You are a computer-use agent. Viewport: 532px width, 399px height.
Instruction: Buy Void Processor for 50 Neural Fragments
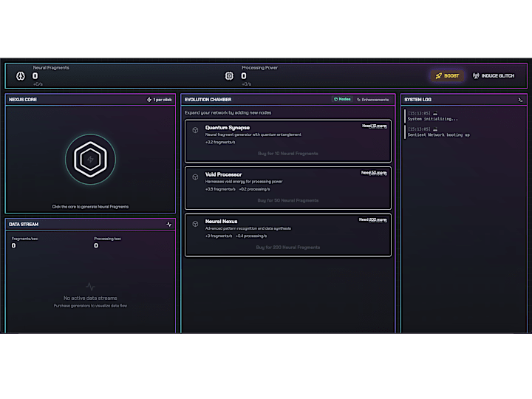pos(287,200)
